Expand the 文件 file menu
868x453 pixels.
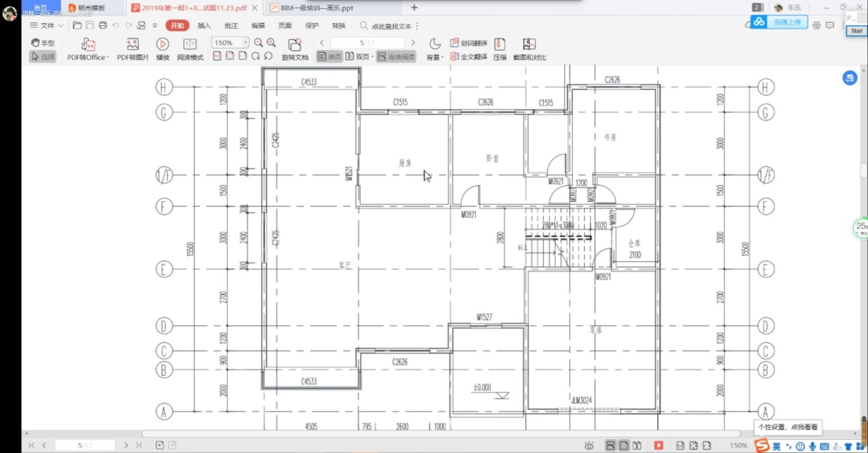(47, 25)
